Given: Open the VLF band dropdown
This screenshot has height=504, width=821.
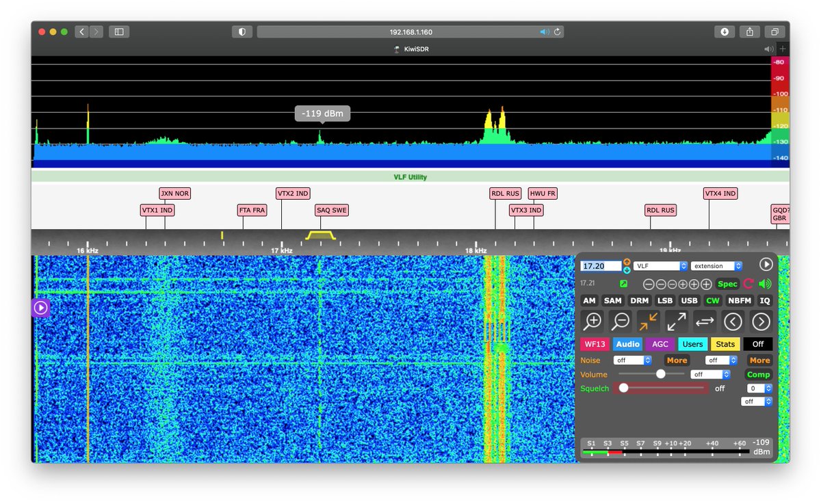Looking at the screenshot, I should (660, 266).
